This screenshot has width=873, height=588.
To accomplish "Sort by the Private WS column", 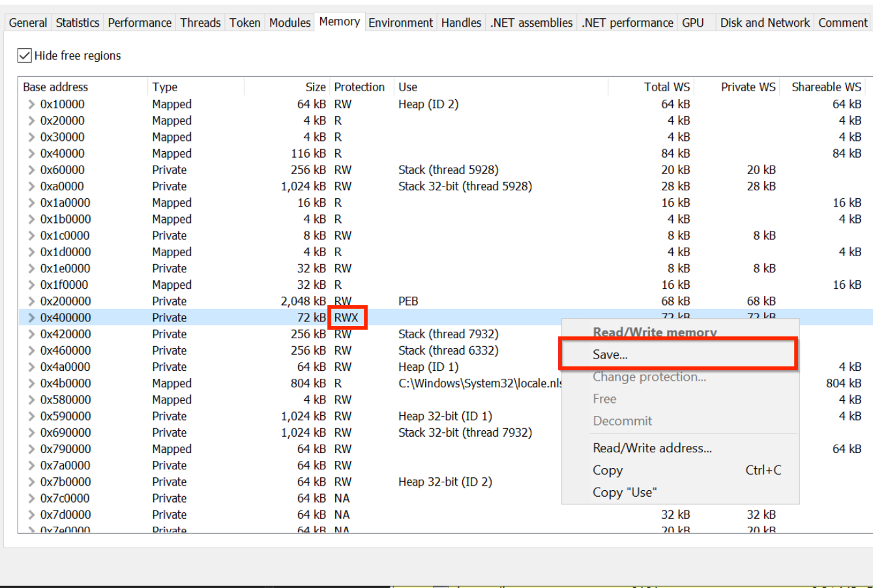I will (x=738, y=87).
